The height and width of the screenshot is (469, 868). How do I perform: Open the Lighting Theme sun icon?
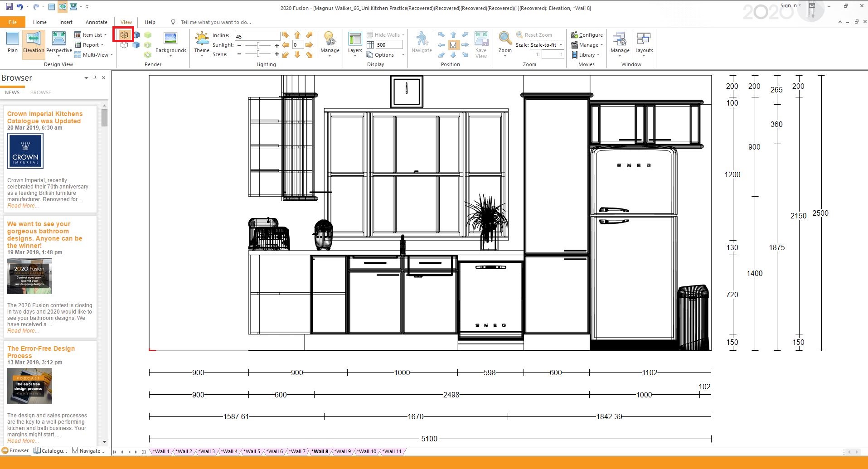(202, 39)
